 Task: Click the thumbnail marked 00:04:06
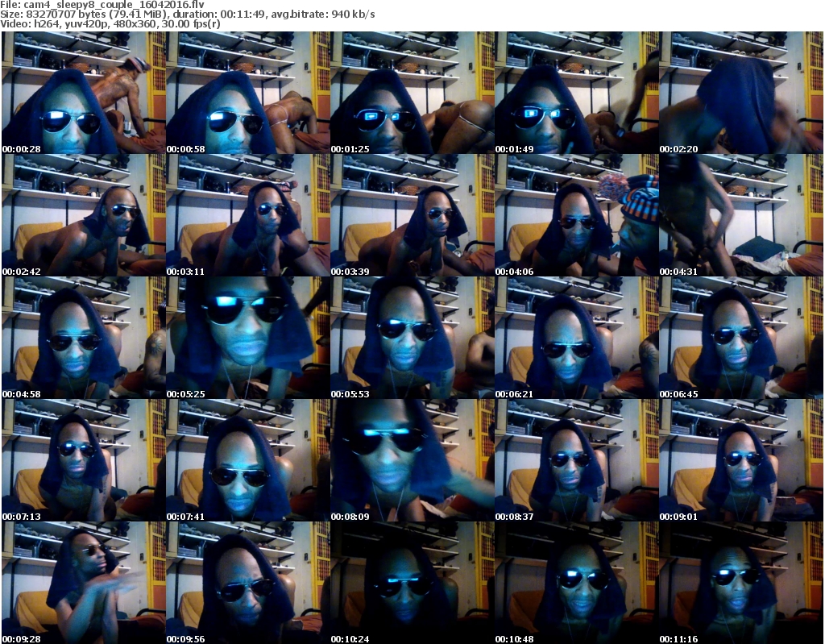(577, 215)
